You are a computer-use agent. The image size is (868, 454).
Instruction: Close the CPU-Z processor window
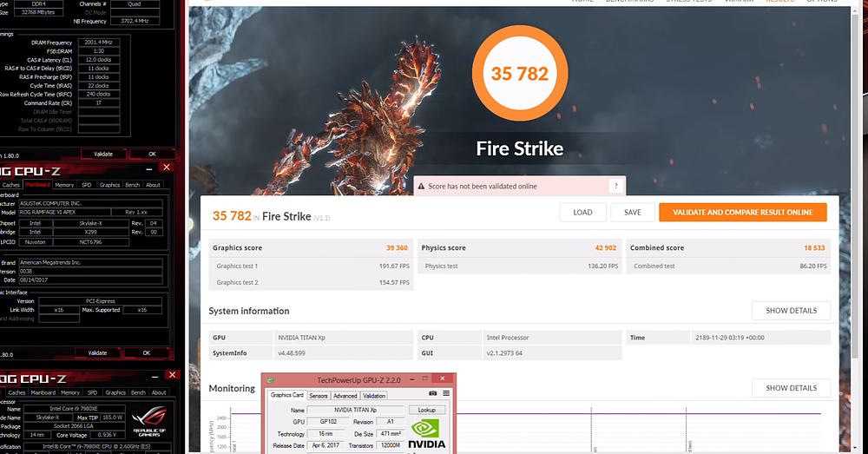point(172,375)
